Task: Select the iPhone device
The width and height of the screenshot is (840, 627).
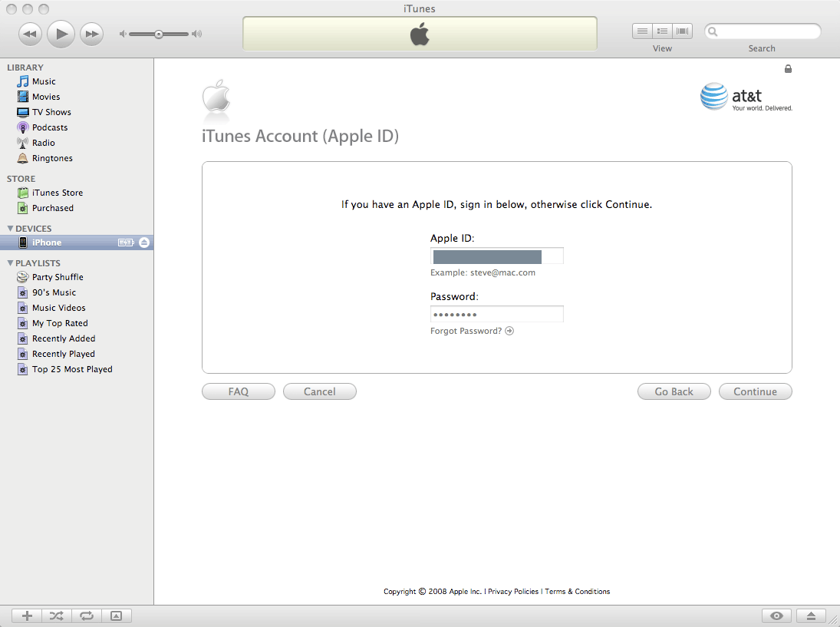Action: point(77,243)
